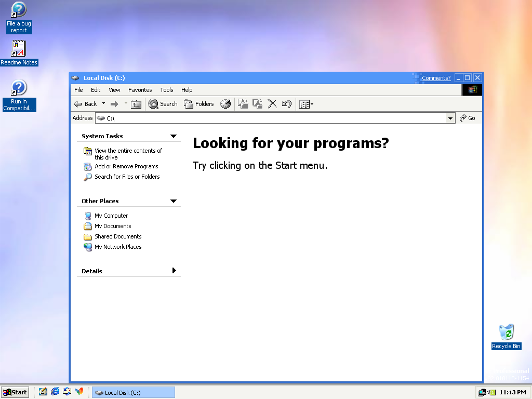Open the Edit menu
The height and width of the screenshot is (399, 532).
[x=96, y=90]
